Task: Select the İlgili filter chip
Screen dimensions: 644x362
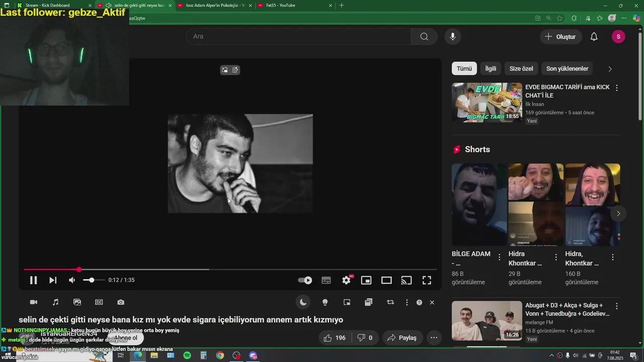Action: pyautogui.click(x=491, y=68)
